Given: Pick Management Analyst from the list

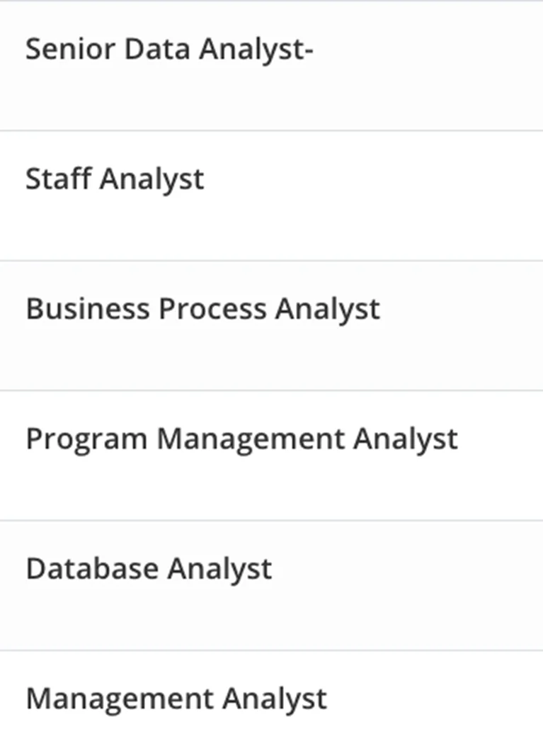Looking at the screenshot, I should coord(176,699).
